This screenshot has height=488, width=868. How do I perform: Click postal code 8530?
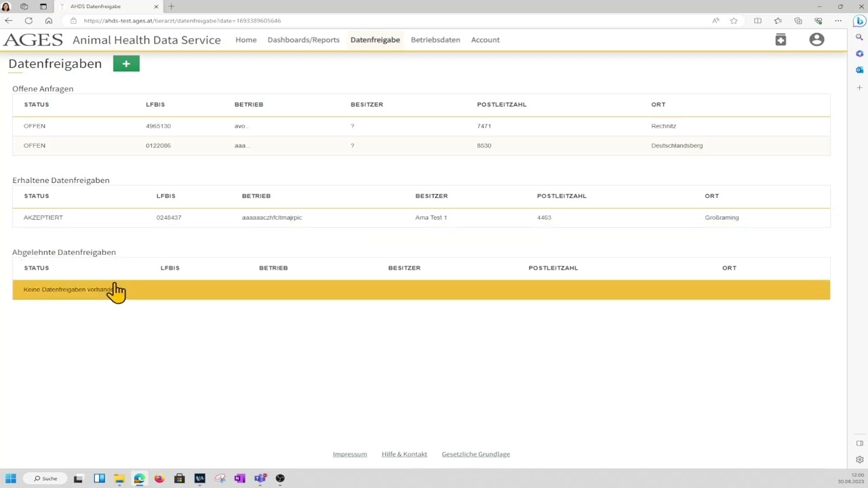[484, 146]
